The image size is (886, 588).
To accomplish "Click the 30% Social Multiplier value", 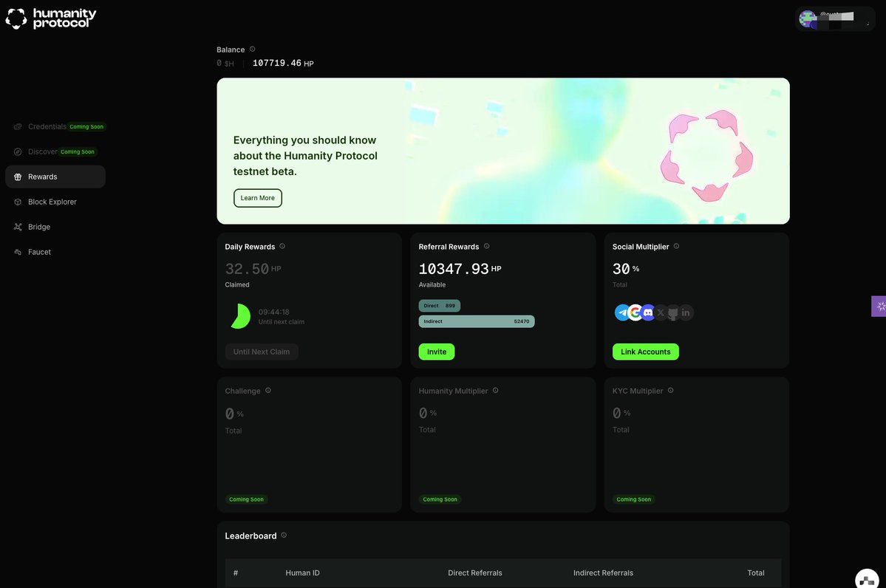I will (x=626, y=269).
